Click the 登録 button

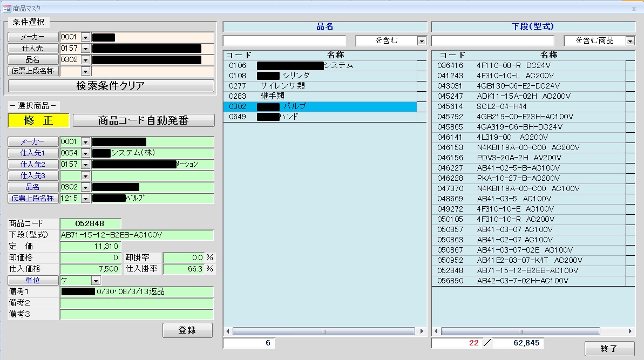tap(187, 330)
